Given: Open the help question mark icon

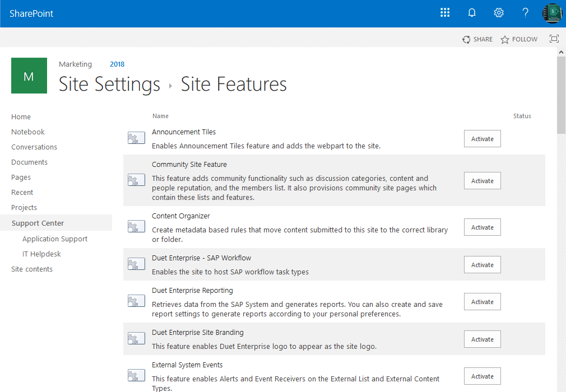Looking at the screenshot, I should point(525,12).
